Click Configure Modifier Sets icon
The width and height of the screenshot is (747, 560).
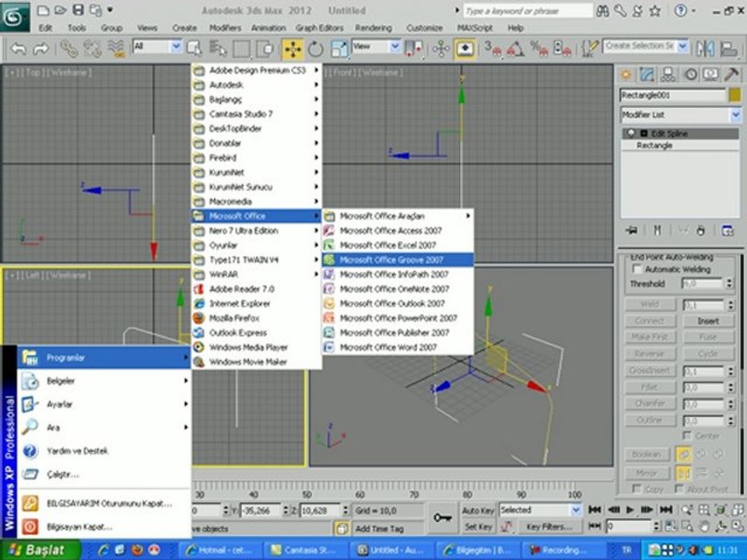[728, 230]
